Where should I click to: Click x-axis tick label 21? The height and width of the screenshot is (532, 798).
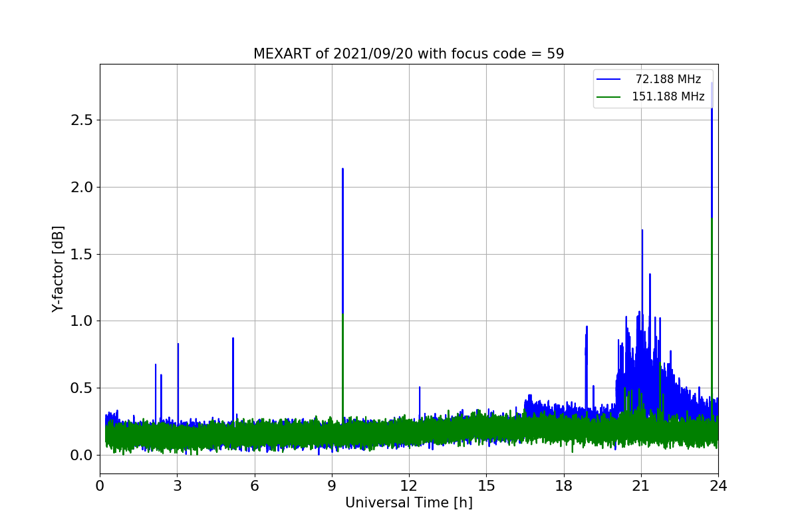tap(641, 486)
